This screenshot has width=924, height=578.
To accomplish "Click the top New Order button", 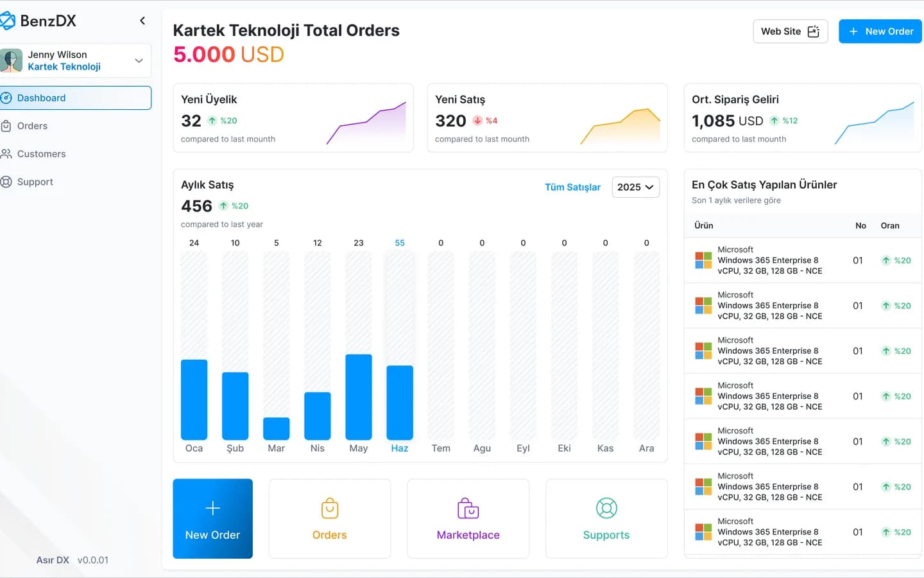I will tap(880, 31).
